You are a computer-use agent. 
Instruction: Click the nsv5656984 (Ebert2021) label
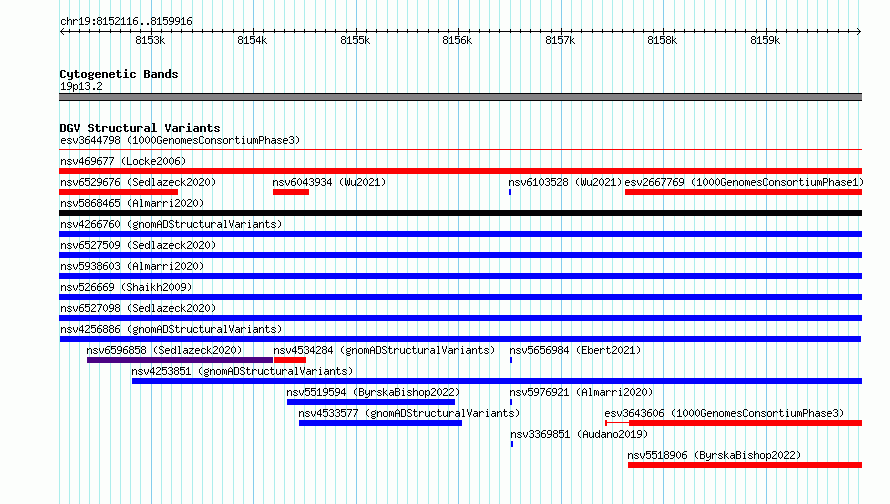point(575,350)
